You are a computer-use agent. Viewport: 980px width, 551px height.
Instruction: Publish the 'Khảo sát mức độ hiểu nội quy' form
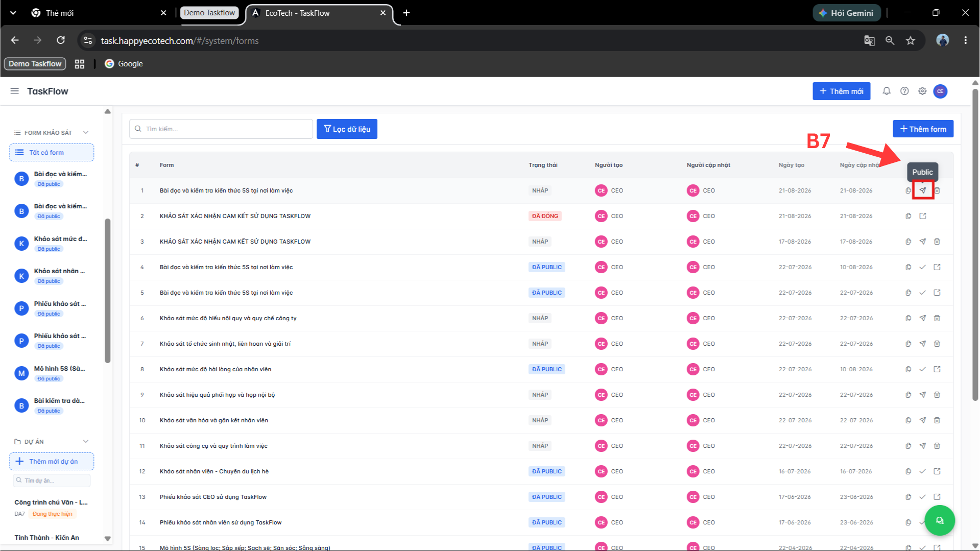click(x=923, y=318)
